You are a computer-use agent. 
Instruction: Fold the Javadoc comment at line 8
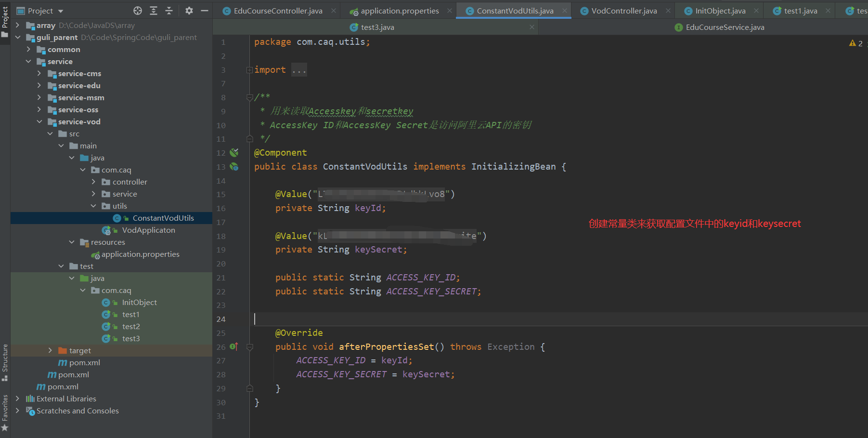[249, 97]
